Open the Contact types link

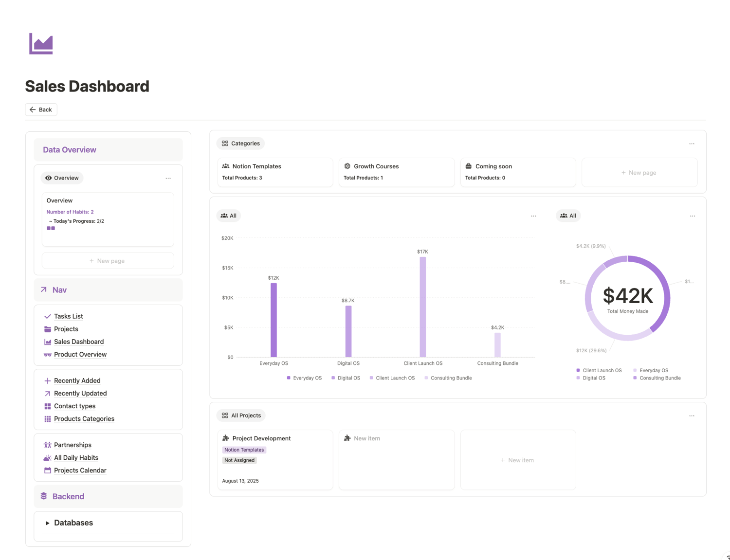74,406
